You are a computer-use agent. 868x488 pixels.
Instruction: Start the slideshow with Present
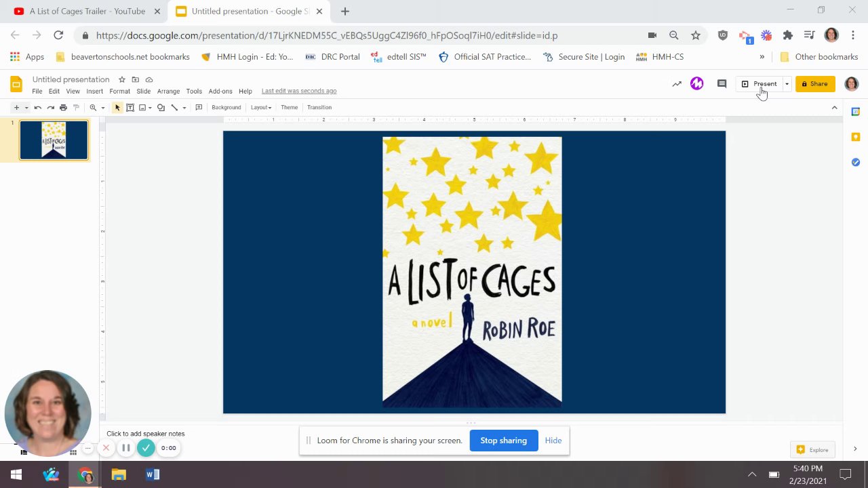click(x=759, y=84)
